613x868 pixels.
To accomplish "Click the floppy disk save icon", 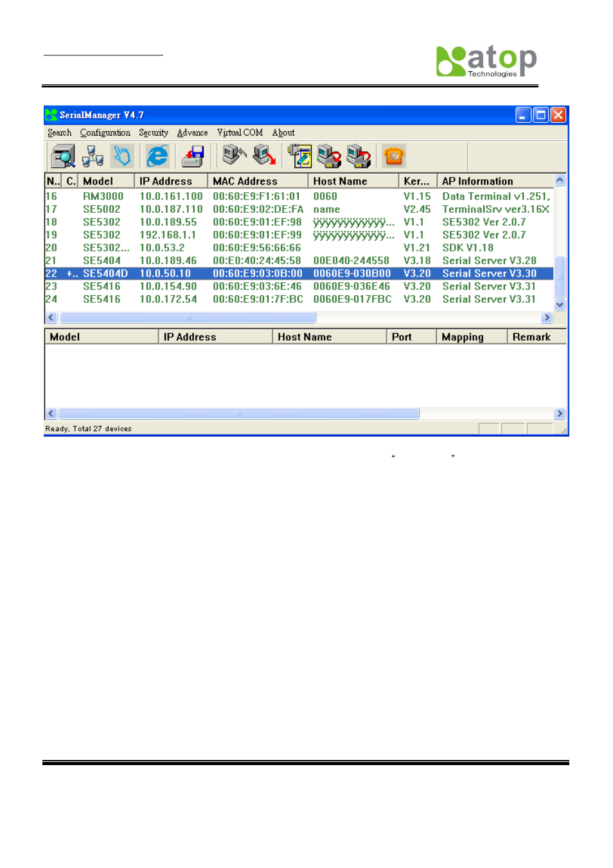I will coord(193,156).
